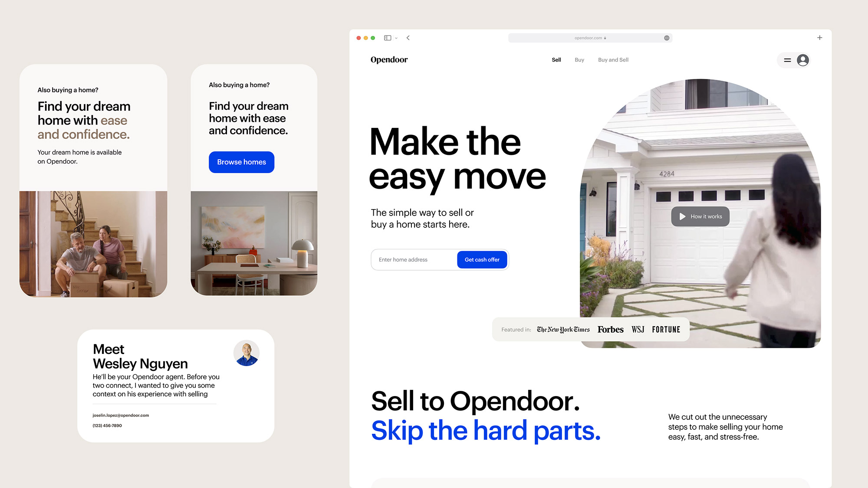Click the browser tab layout switcher icon
The width and height of the screenshot is (868, 488).
tap(387, 38)
